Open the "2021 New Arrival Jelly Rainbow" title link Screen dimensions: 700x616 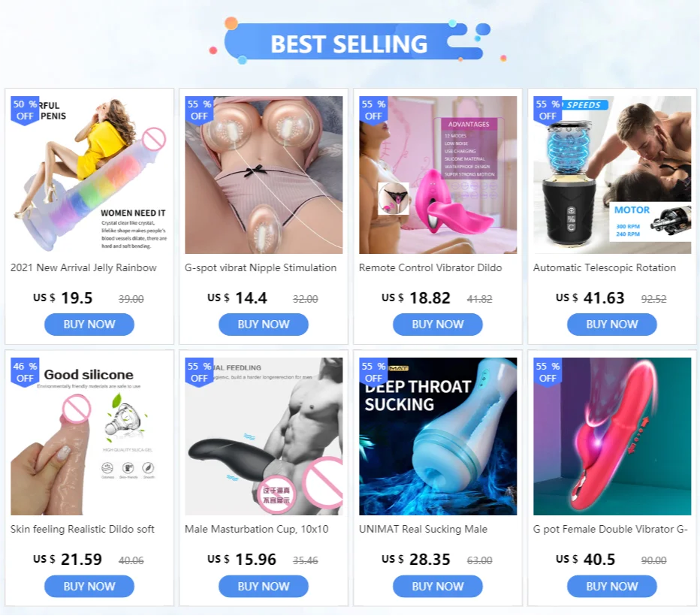(x=83, y=268)
